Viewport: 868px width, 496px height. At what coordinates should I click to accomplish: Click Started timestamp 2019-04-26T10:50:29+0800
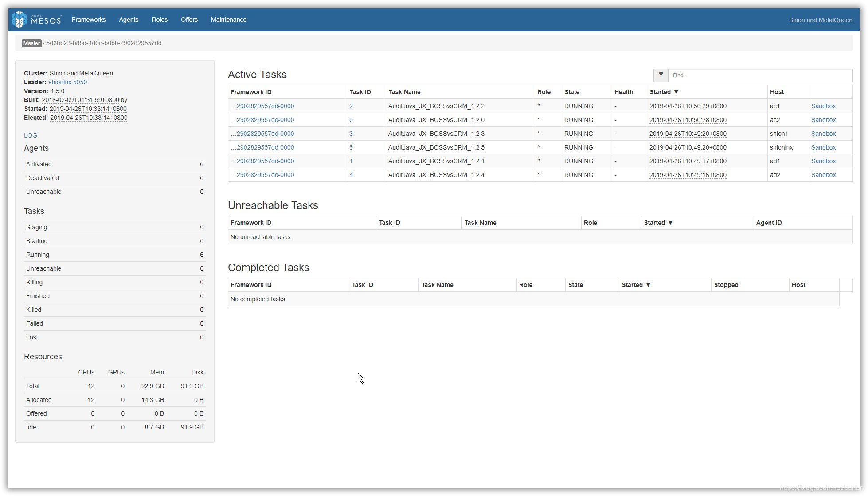[688, 106]
